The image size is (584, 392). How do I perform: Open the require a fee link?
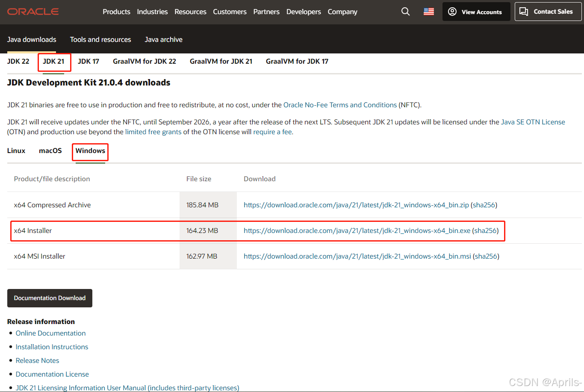click(272, 132)
